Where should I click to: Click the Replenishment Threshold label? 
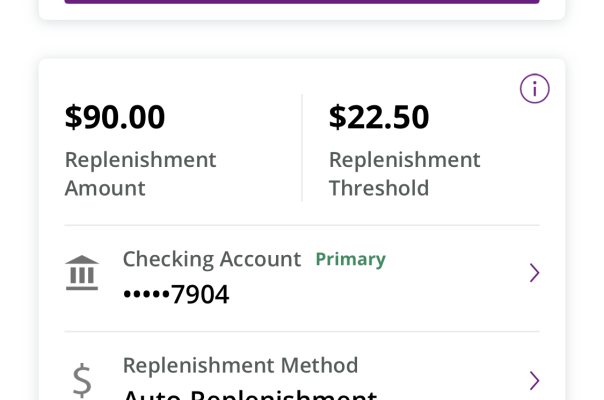tap(404, 174)
